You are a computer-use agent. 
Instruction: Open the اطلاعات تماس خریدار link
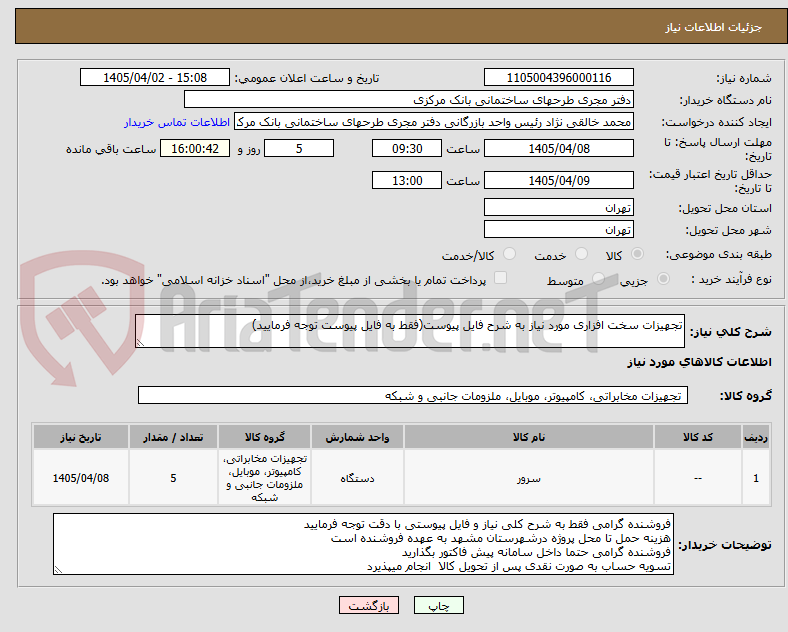pyautogui.click(x=177, y=122)
